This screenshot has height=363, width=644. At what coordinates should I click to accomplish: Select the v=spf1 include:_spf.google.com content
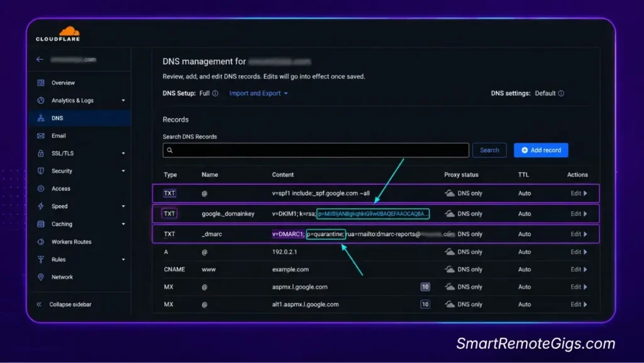(321, 193)
